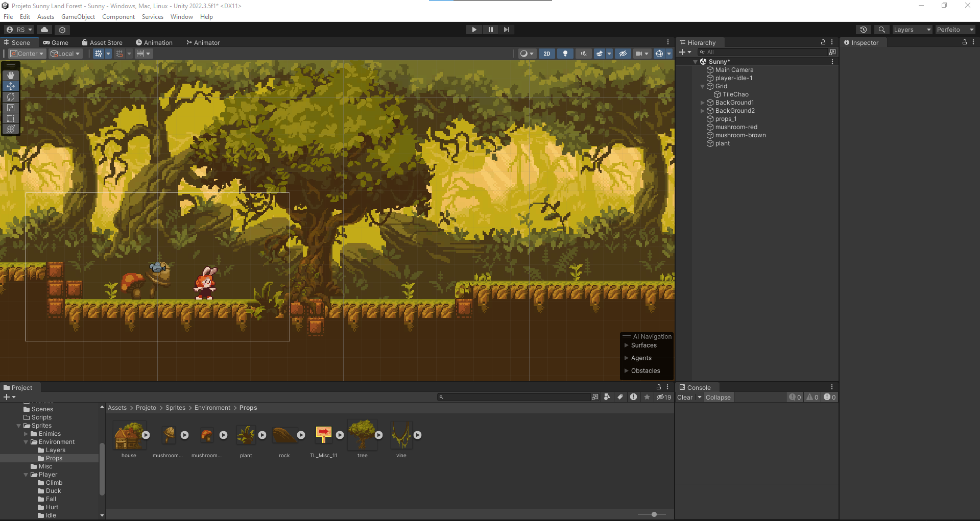
Task: Expand BackGround1 in Hierarchy
Action: pyautogui.click(x=703, y=103)
